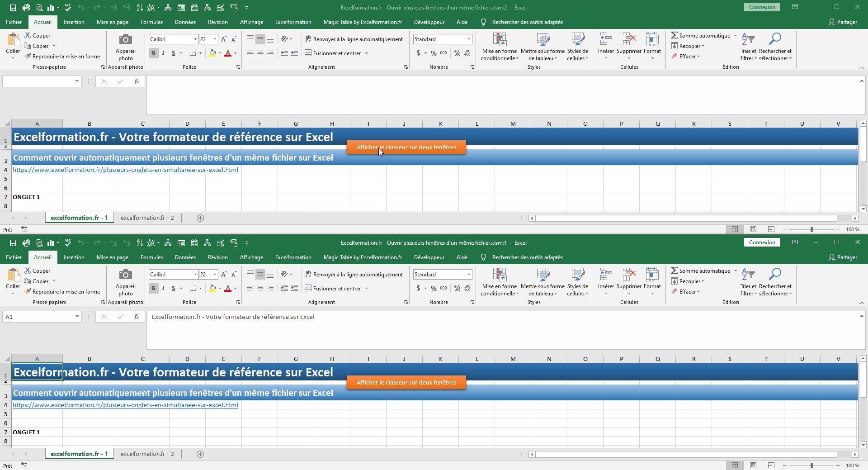This screenshot has height=470, width=868.
Task: Click yellow fill color swatch, bottom window
Action: point(212,289)
